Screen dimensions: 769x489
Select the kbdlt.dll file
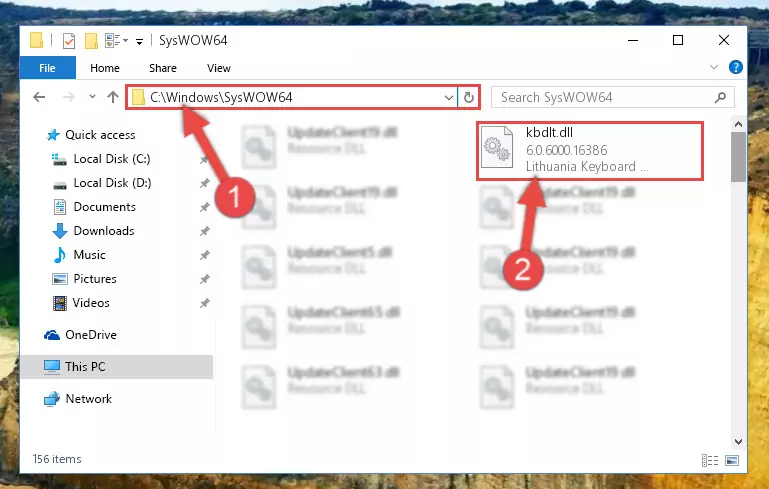590,151
